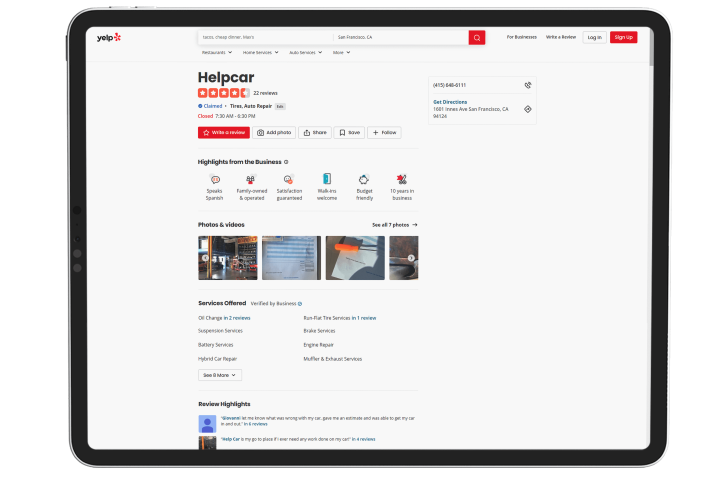Image resolution: width=713 pixels, height=480 pixels.
Task: Show previous photo with left carousel arrow
Action: (x=206, y=258)
